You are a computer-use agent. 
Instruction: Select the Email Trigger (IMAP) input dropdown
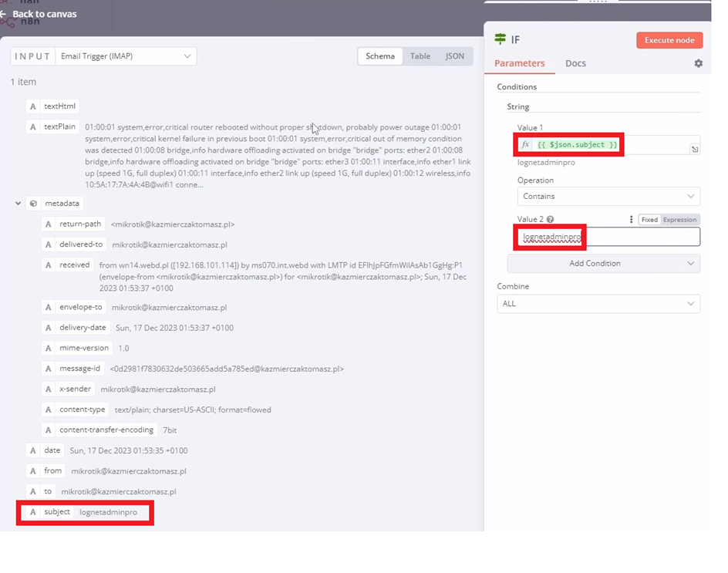pyautogui.click(x=126, y=56)
